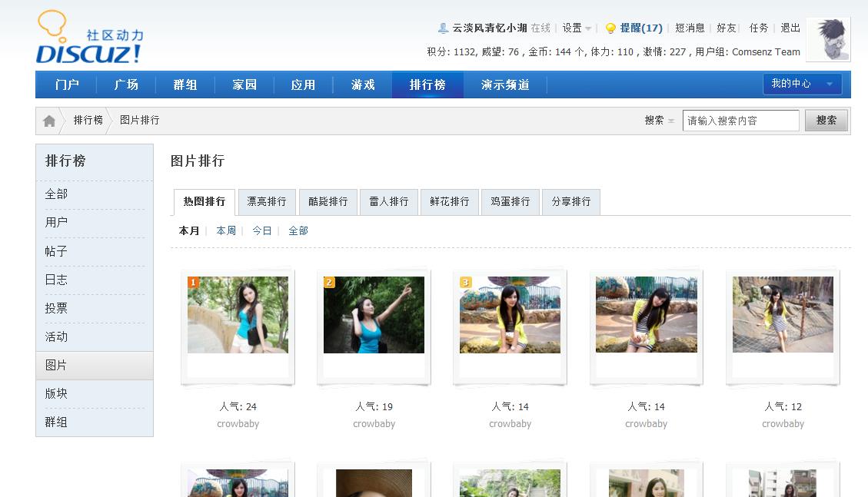Screen dimensions: 868x497
Task: Click username 云淡风清忆小湘
Action: (490, 28)
